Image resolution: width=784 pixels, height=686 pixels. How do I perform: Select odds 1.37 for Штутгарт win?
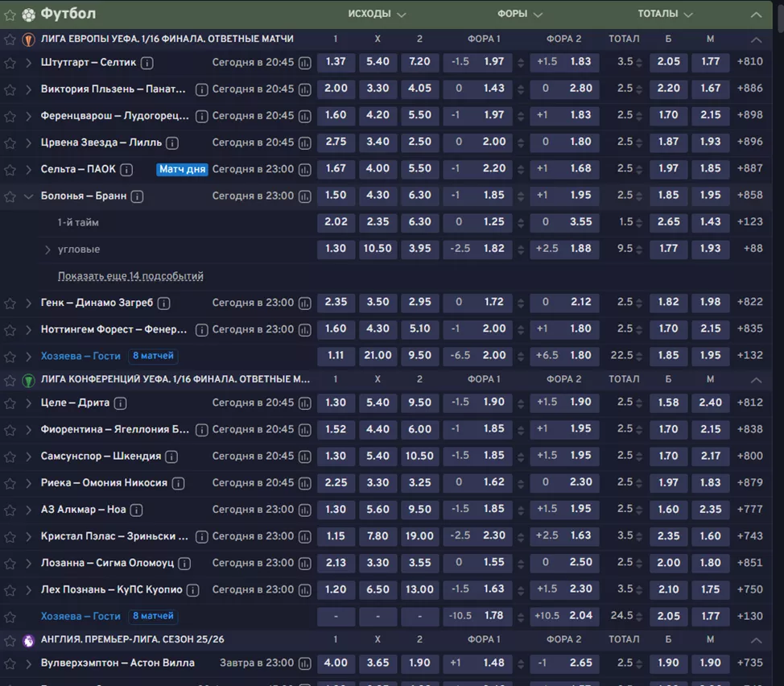click(335, 62)
